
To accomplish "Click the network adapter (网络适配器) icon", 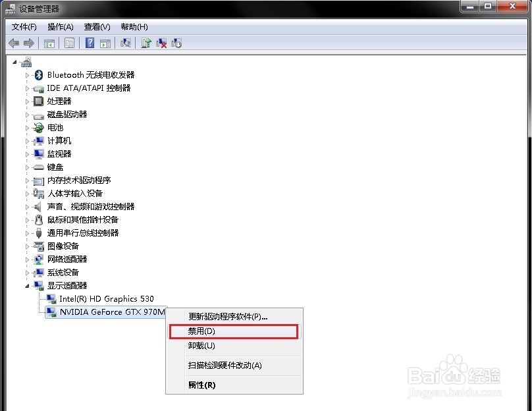I will click(39, 260).
